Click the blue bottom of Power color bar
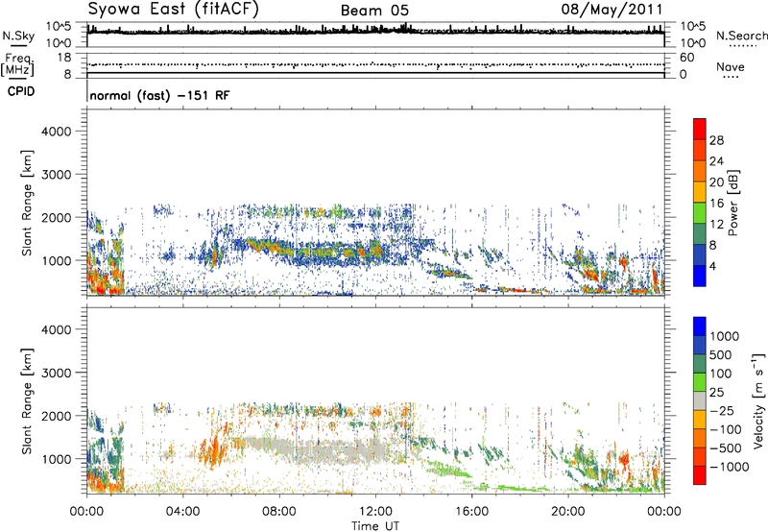The width and height of the screenshot is (768, 532). pos(700,277)
